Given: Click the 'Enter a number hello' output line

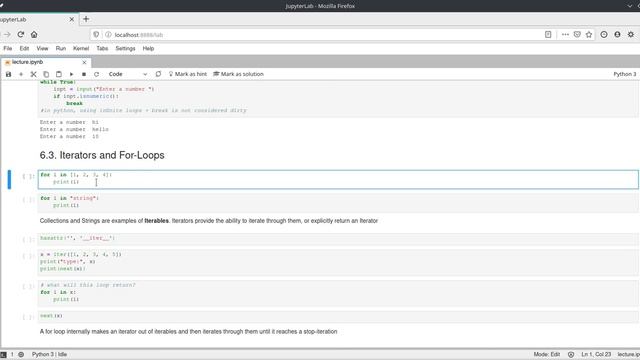Looking at the screenshot, I should pos(74,129).
